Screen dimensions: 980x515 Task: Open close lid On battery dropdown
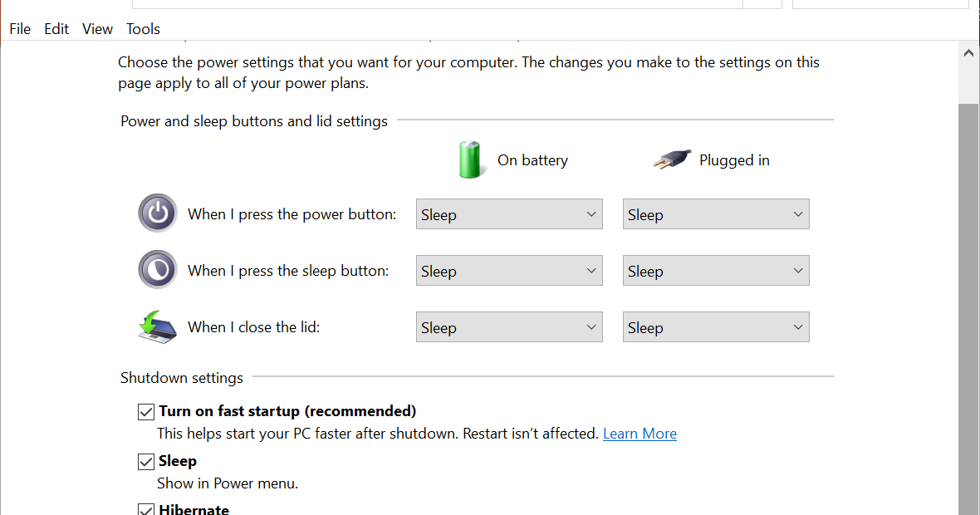pyautogui.click(x=509, y=327)
